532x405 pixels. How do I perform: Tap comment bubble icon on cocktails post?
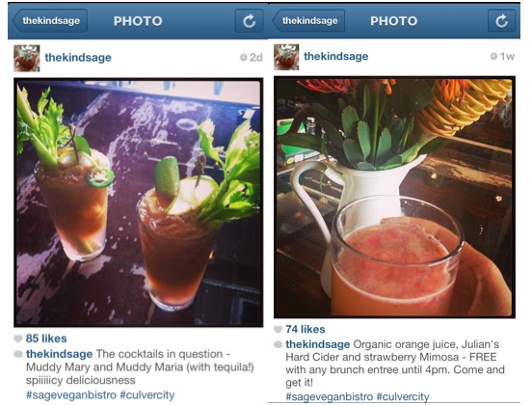(18, 354)
